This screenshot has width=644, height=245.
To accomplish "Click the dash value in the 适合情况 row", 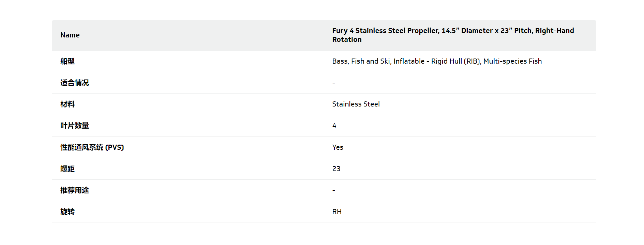I will coord(334,83).
